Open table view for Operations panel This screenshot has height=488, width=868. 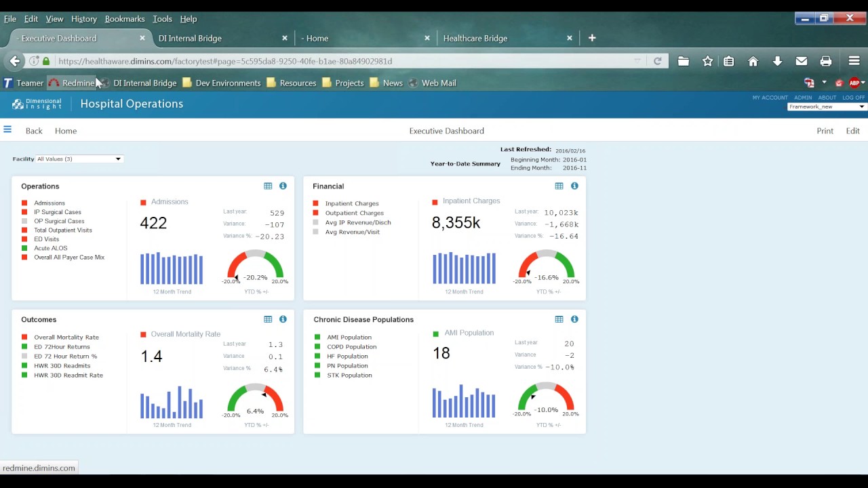[268, 186]
